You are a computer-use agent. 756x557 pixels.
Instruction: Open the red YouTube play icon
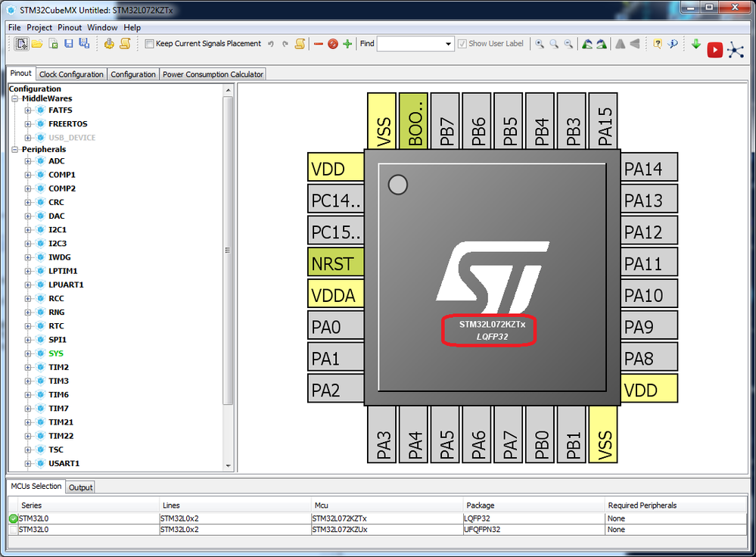[x=714, y=50]
